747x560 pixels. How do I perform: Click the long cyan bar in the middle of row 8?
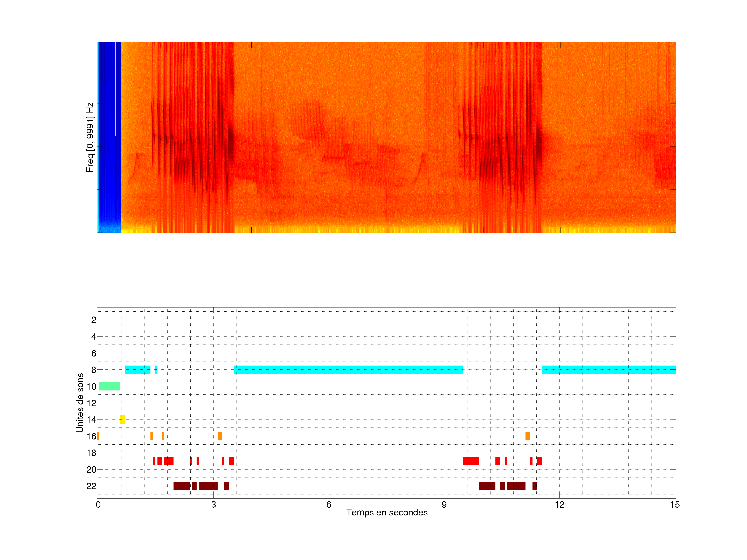(x=348, y=370)
